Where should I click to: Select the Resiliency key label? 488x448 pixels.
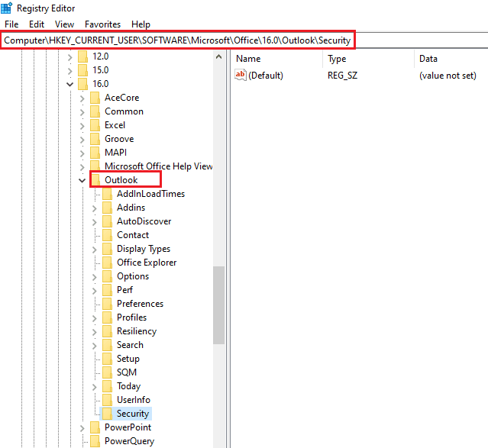pyautogui.click(x=137, y=331)
